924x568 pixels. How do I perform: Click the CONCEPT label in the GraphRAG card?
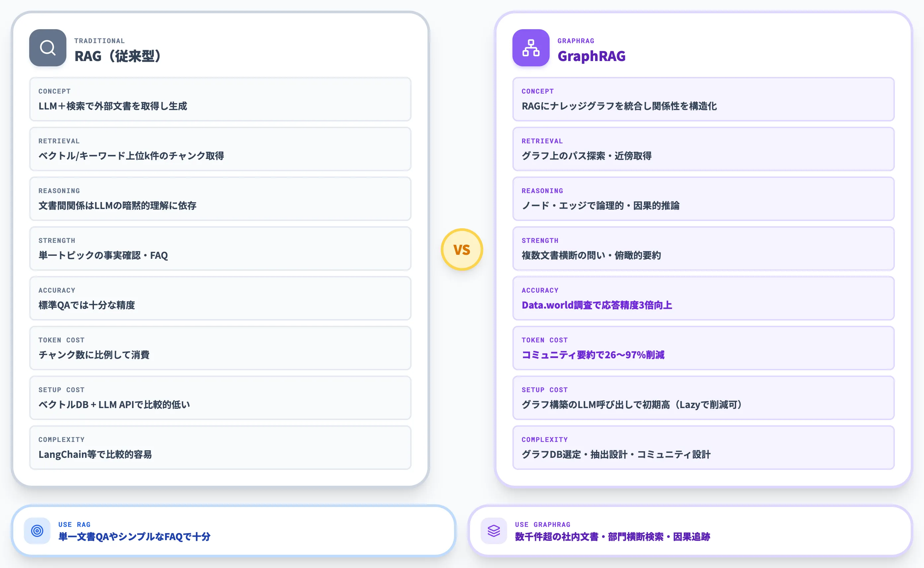click(538, 91)
